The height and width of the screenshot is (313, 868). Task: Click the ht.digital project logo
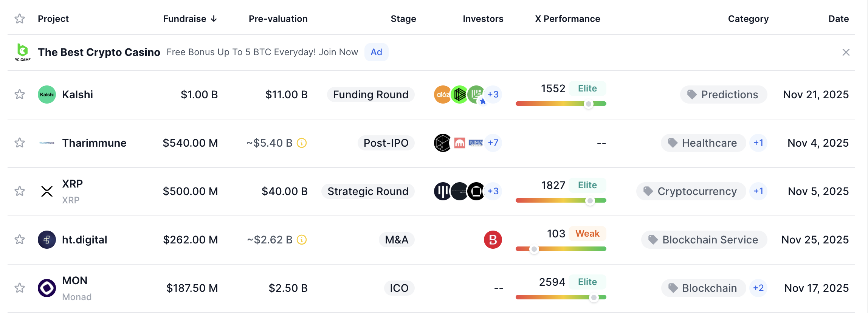pos(47,240)
